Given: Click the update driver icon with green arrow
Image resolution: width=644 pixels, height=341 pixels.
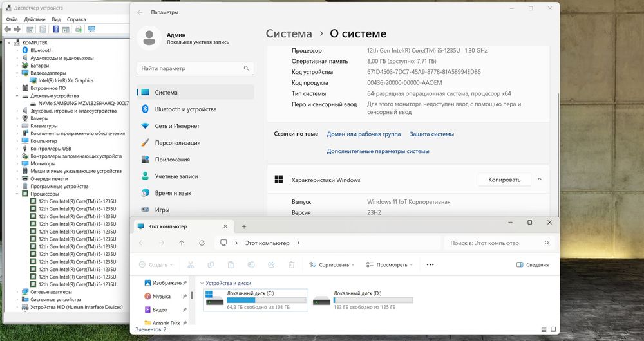Looking at the screenshot, I should tap(79, 29).
